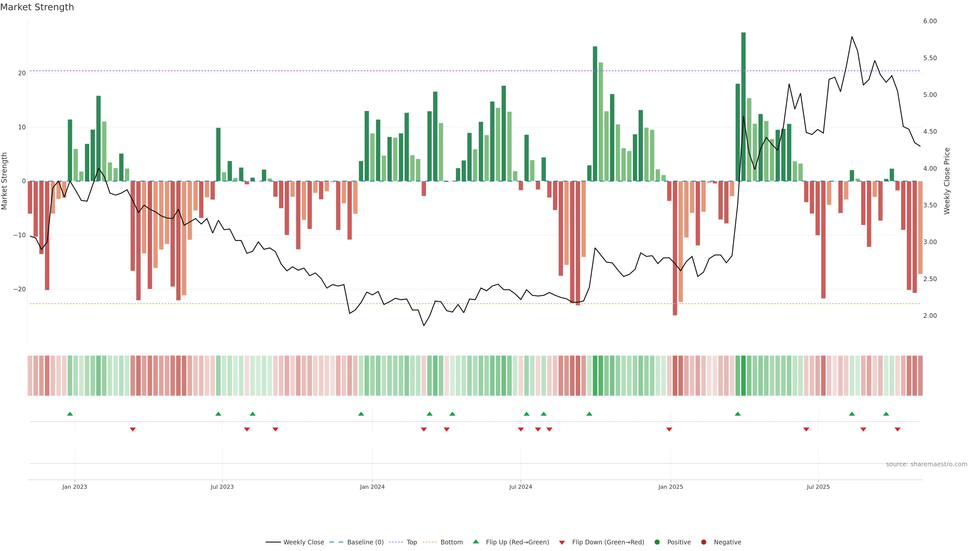Click the first green flip-up marker near Jan 2023

tap(70, 414)
